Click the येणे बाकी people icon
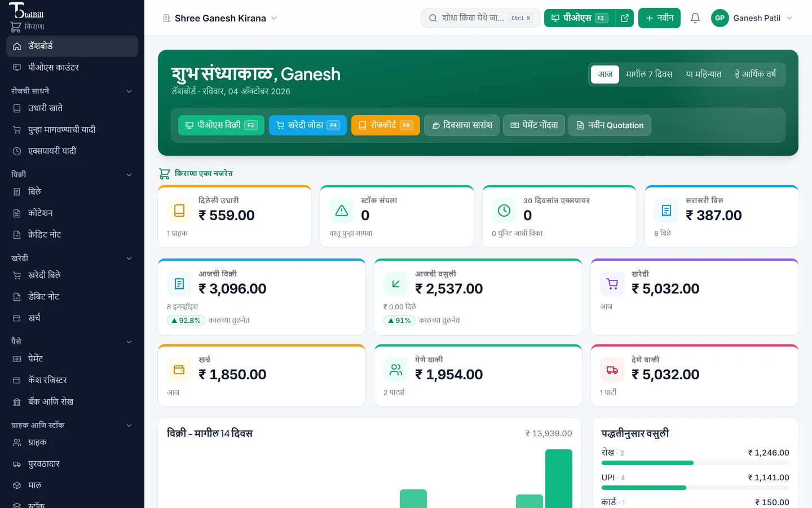 click(x=396, y=370)
